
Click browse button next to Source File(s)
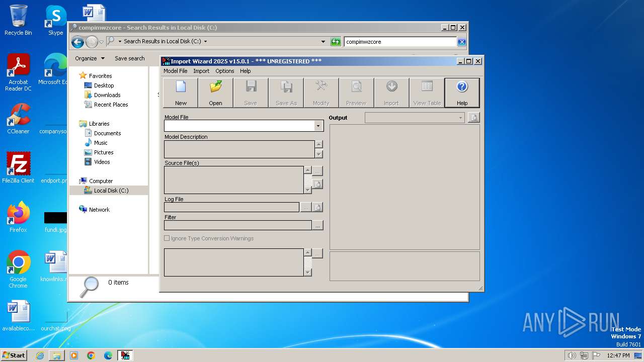[x=317, y=171]
